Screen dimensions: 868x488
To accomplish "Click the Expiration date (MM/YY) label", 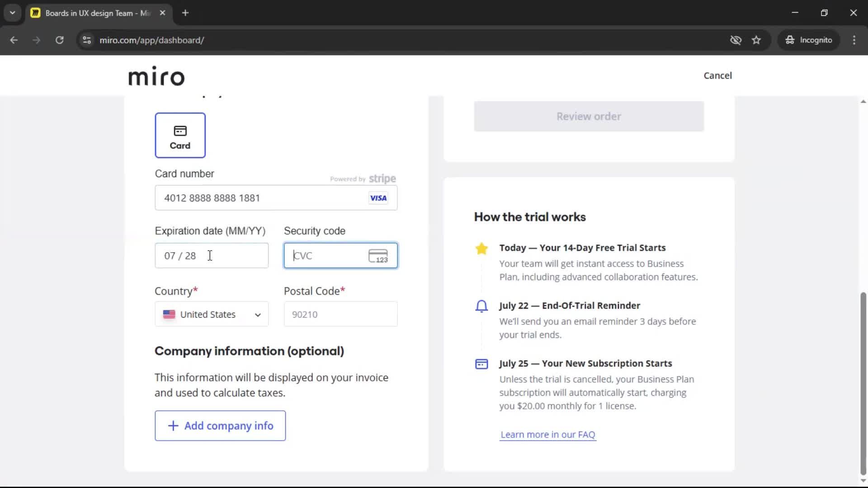I will (210, 231).
